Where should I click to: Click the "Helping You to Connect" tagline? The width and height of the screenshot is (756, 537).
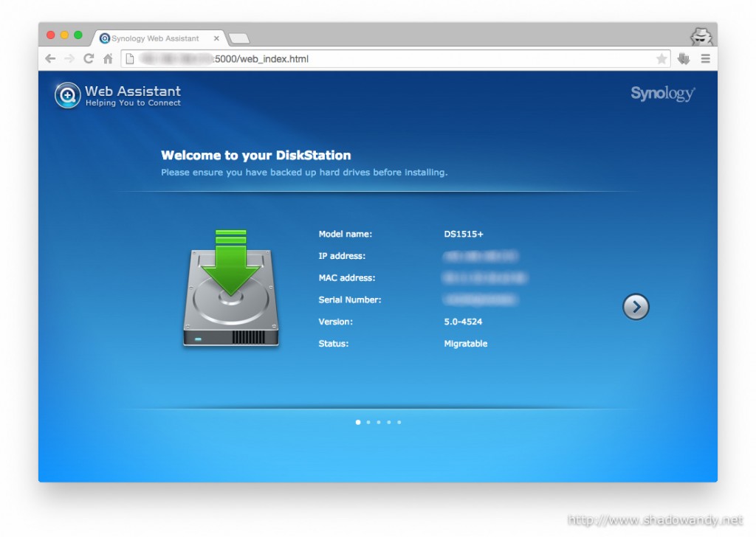133,103
